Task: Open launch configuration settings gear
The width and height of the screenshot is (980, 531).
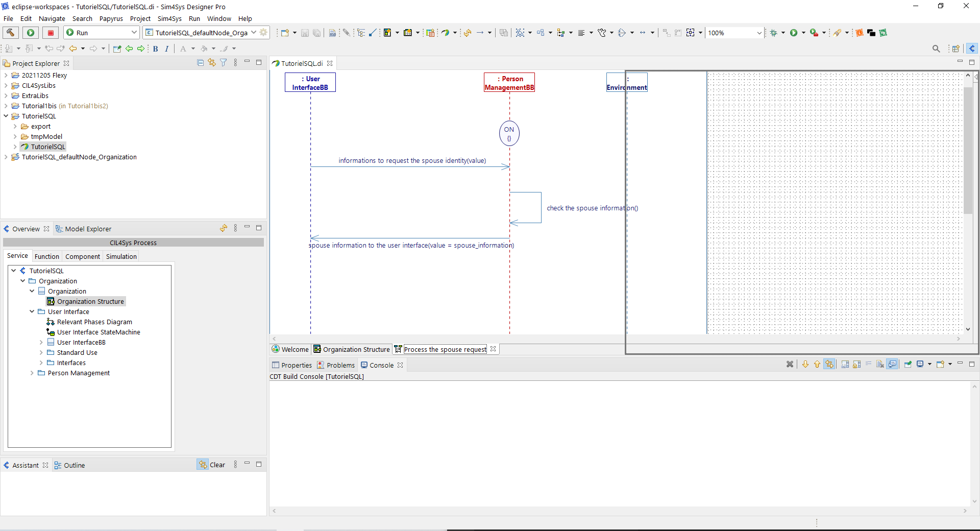Action: tap(263, 32)
